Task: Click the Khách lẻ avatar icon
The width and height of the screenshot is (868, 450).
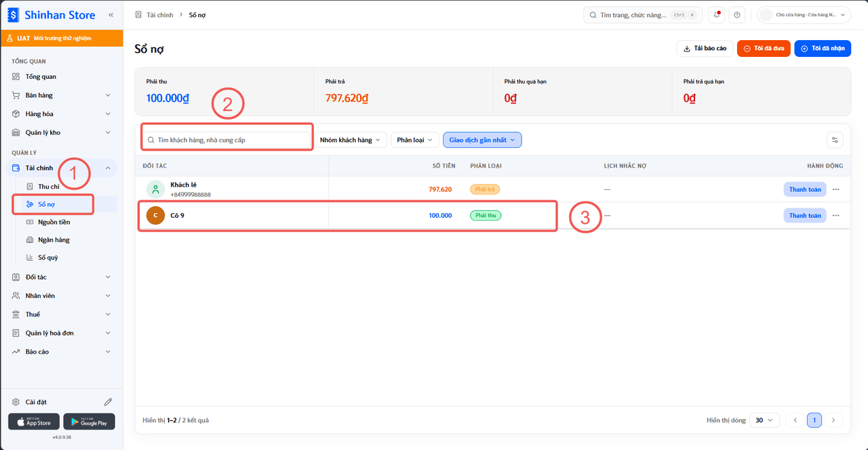Action: [155, 189]
